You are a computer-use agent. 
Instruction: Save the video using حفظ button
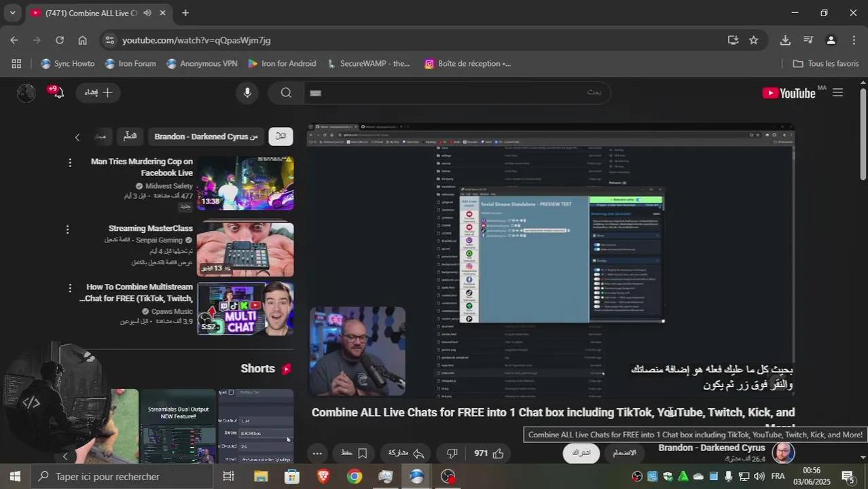(354, 453)
